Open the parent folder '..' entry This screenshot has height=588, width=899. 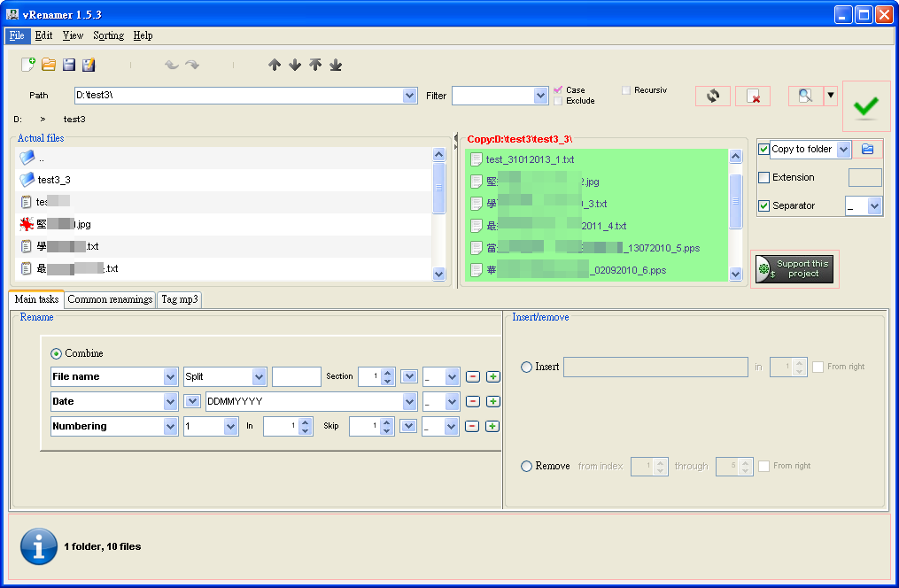(223, 158)
